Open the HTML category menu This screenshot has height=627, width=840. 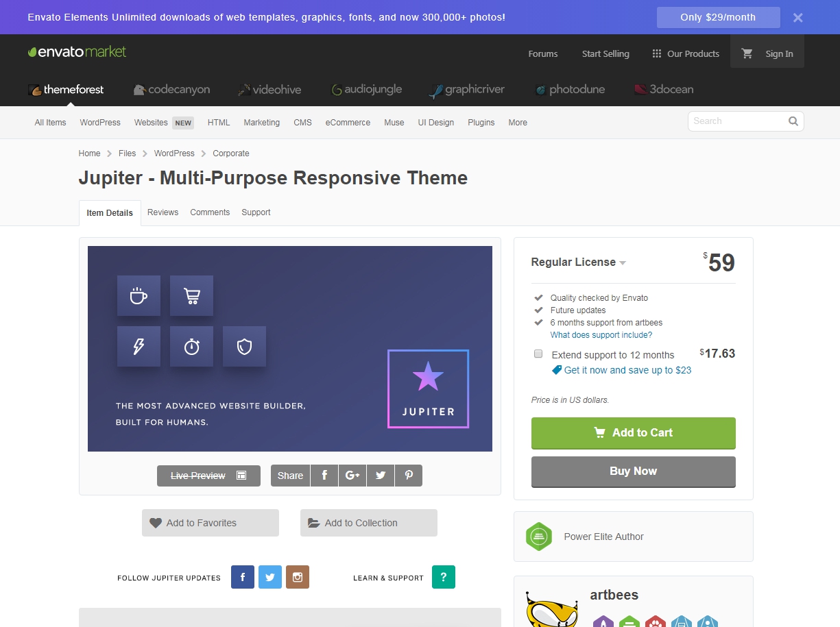(219, 123)
